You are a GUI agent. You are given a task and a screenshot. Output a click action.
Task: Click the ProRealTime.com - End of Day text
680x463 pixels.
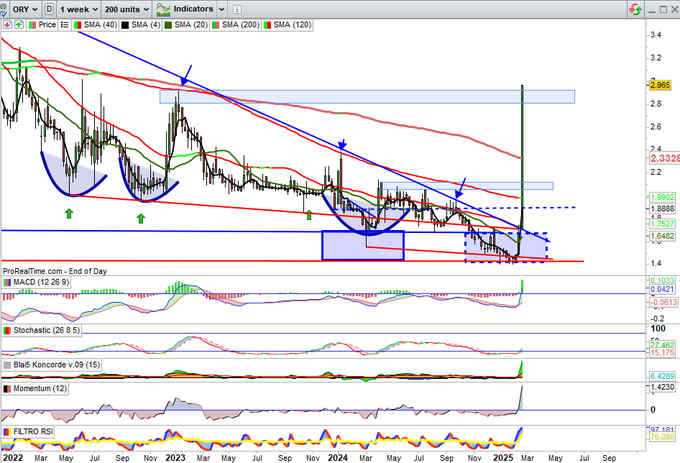55,271
